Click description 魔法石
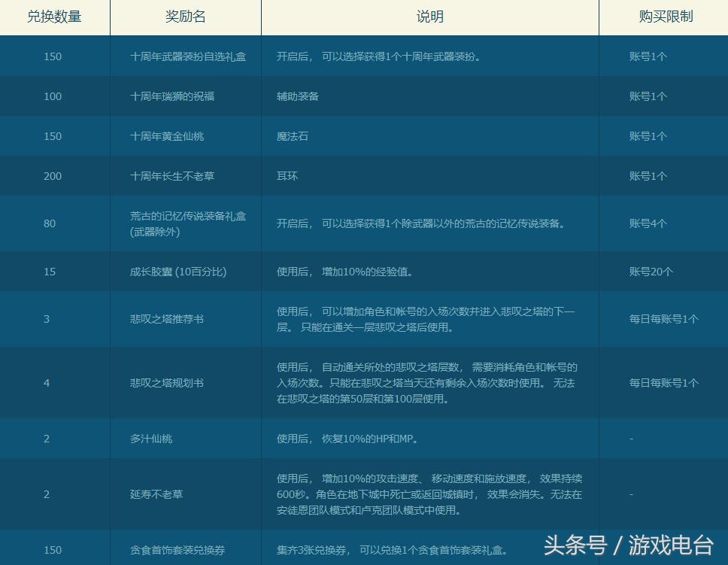The width and height of the screenshot is (728, 565). click(293, 137)
